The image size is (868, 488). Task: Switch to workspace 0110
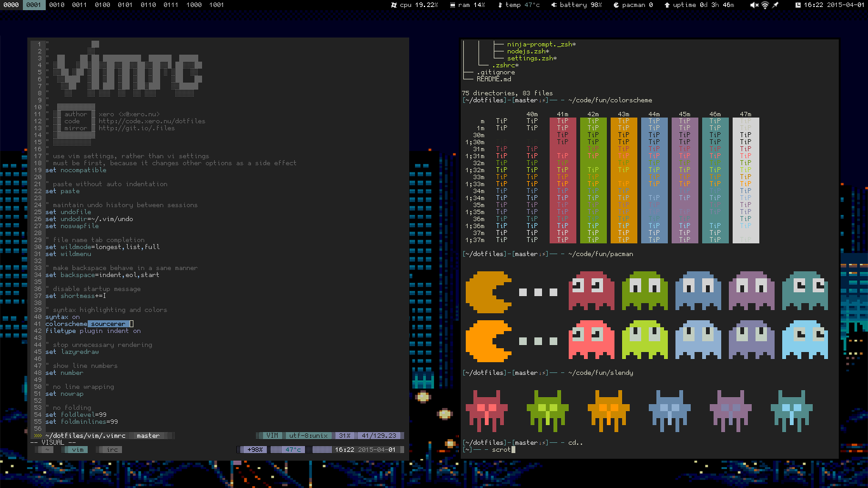149,5
